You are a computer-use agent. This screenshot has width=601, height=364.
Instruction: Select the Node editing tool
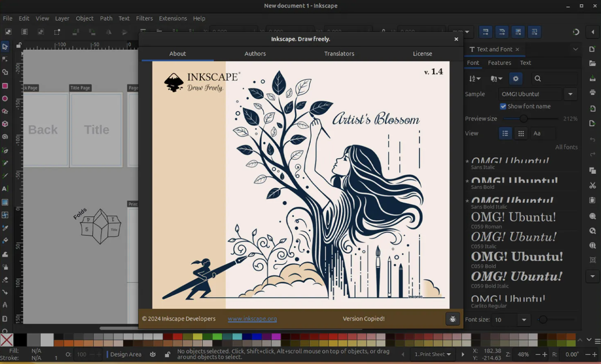pyautogui.click(x=5, y=59)
